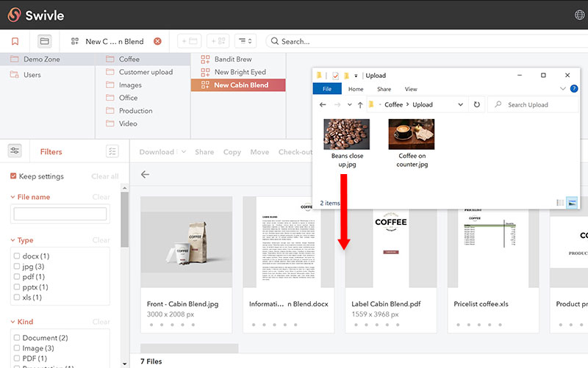Screen dimensions: 588x368
Task: Click the filter panel scroll down arrow
Action: [x=124, y=364]
